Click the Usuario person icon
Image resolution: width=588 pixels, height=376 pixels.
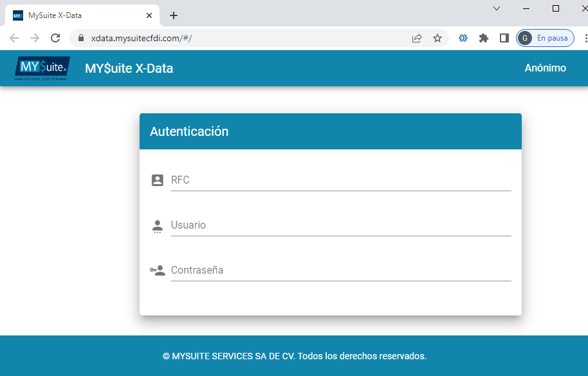158,226
